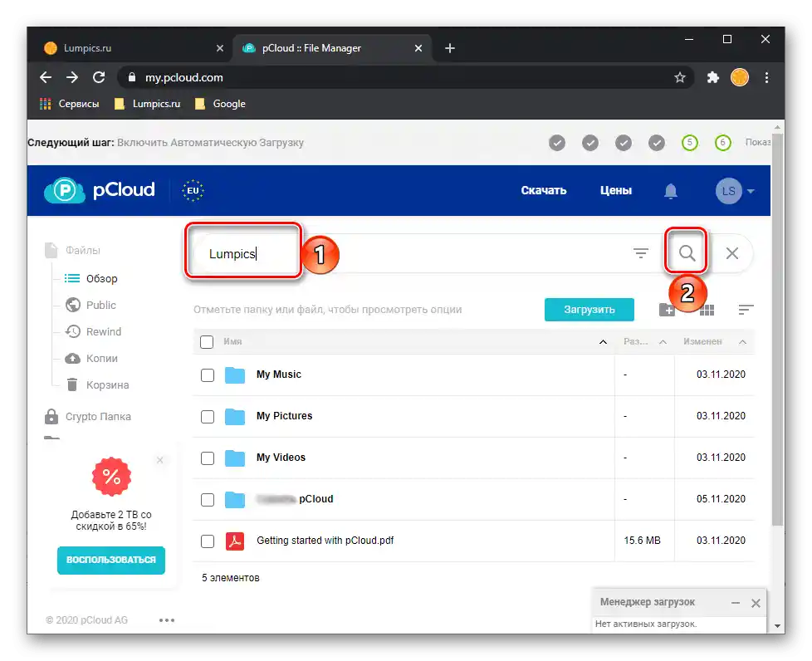Open Lumpics.ru bookmark folder
This screenshot has height=661, width=812.
pyautogui.click(x=148, y=104)
